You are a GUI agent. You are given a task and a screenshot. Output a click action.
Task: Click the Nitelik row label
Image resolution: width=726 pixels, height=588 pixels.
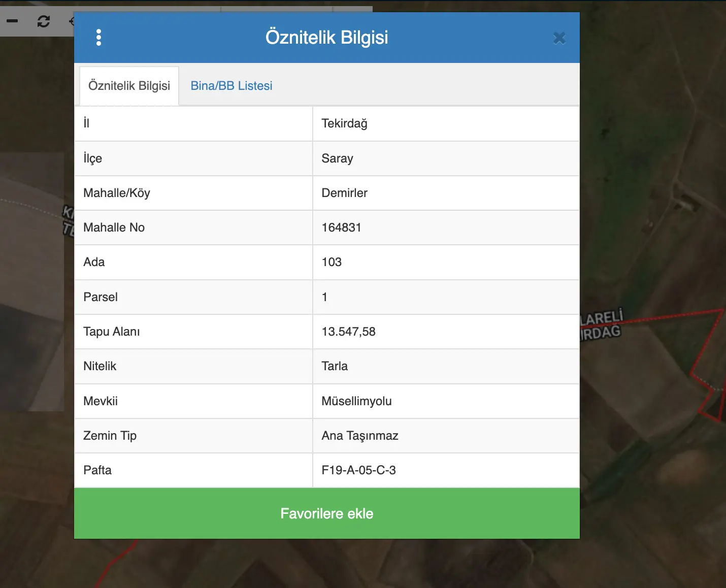point(100,366)
